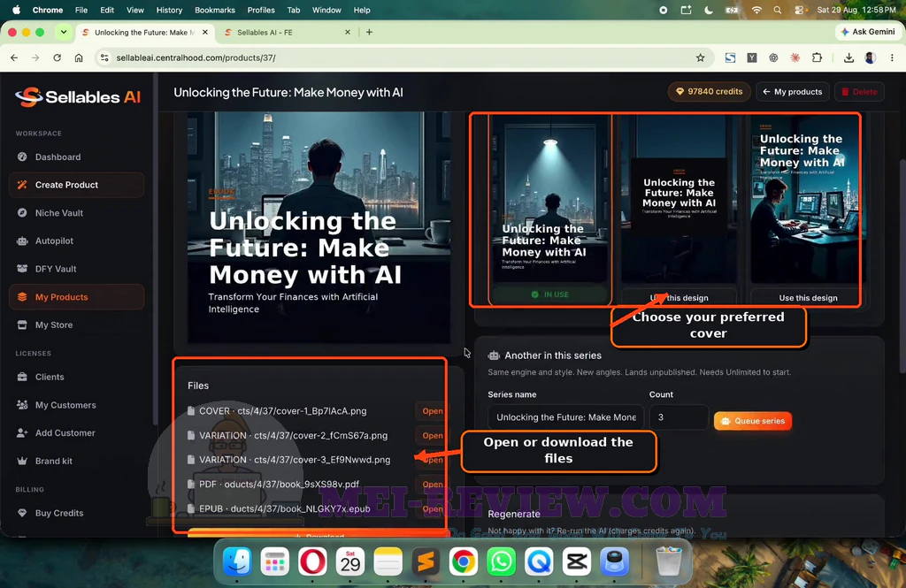Click the red Delete button

point(859,92)
